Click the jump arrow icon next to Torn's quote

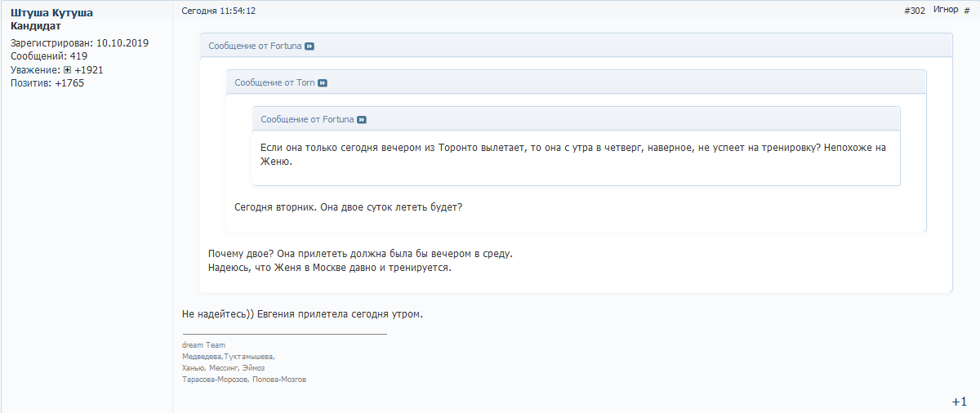(x=323, y=83)
